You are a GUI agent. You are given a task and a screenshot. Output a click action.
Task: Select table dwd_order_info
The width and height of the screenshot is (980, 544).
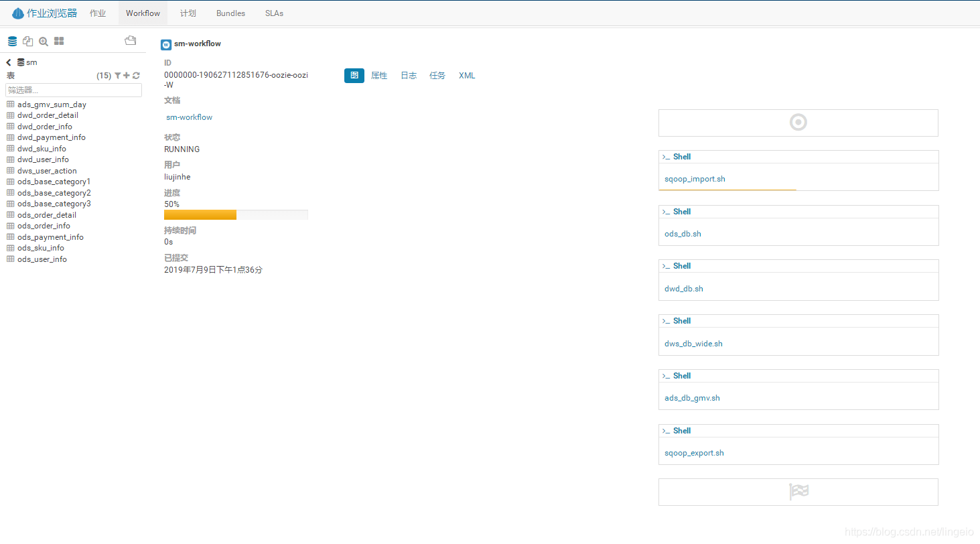(45, 127)
